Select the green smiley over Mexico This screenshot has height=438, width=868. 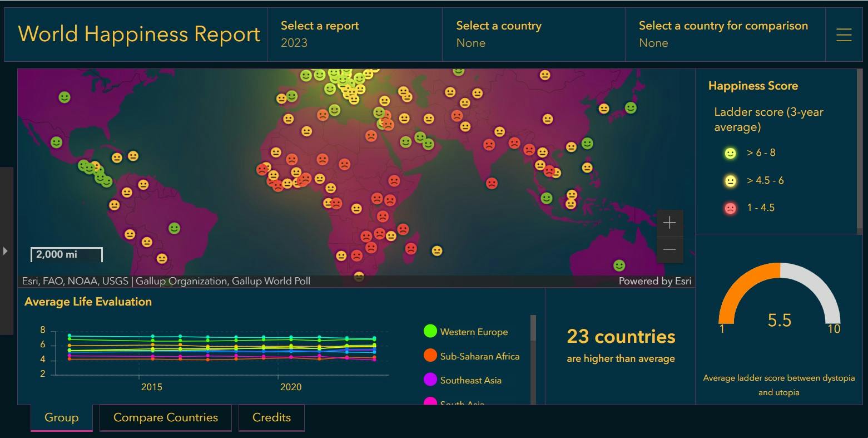click(57, 142)
